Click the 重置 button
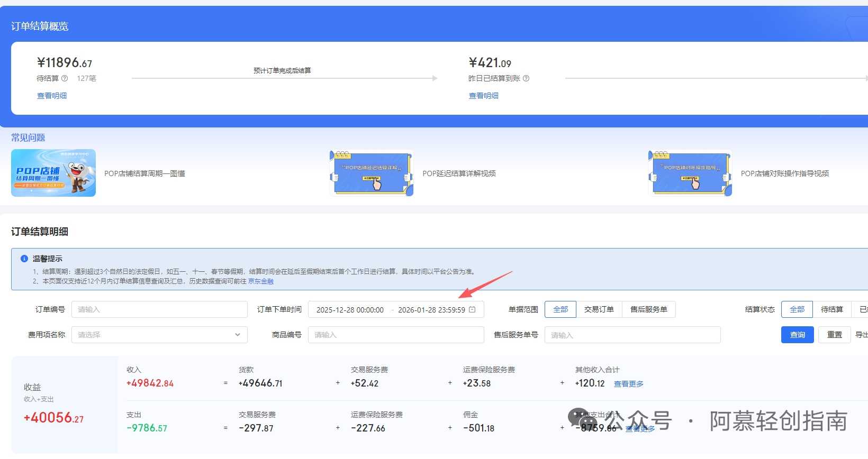Image resolution: width=868 pixels, height=459 pixels. point(834,335)
